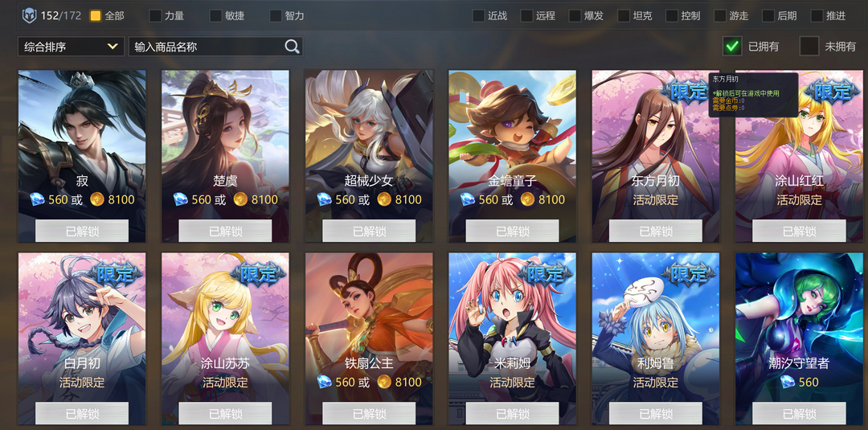
Task: Click the diamond icon on 铁扇公主 card
Action: [325, 382]
